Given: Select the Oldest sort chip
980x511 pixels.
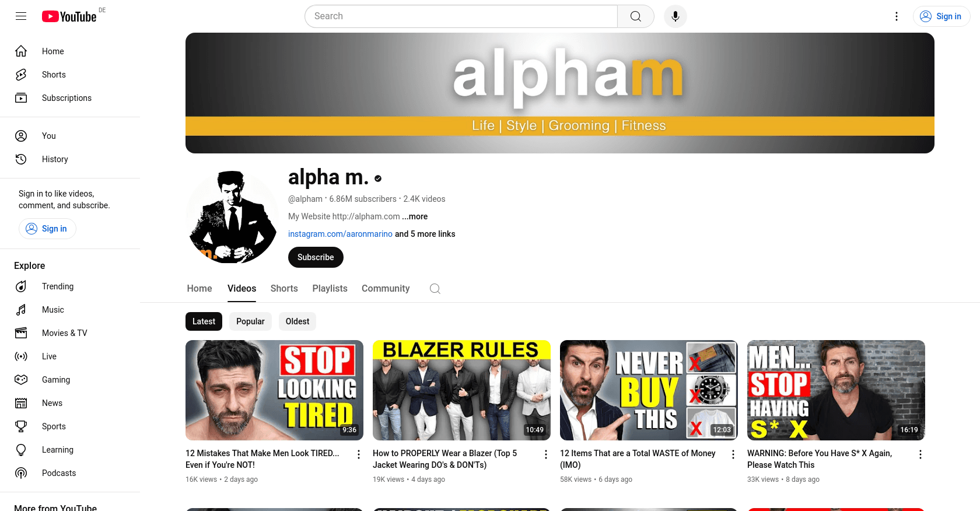Looking at the screenshot, I should (x=297, y=321).
